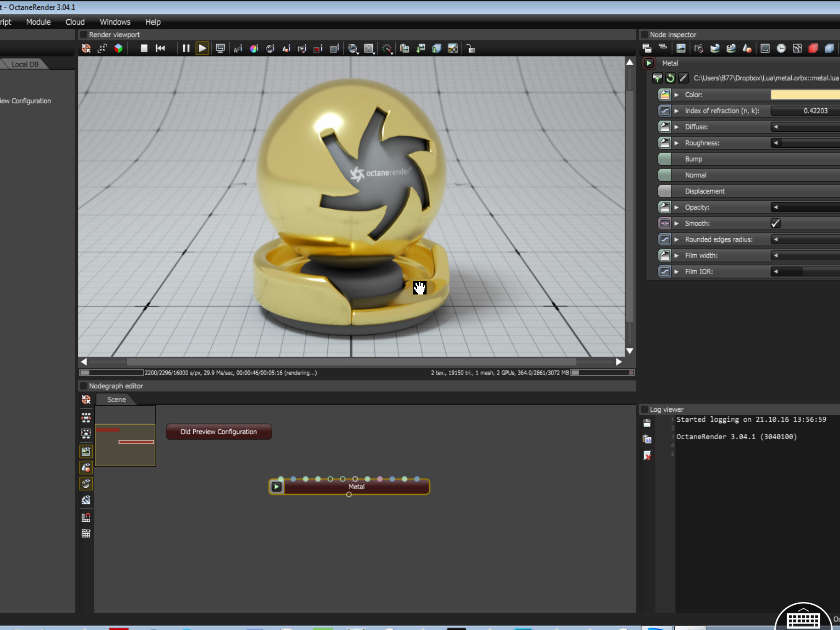Click the Roughness slider
Image resolution: width=840 pixels, height=630 pixels.
click(x=805, y=143)
